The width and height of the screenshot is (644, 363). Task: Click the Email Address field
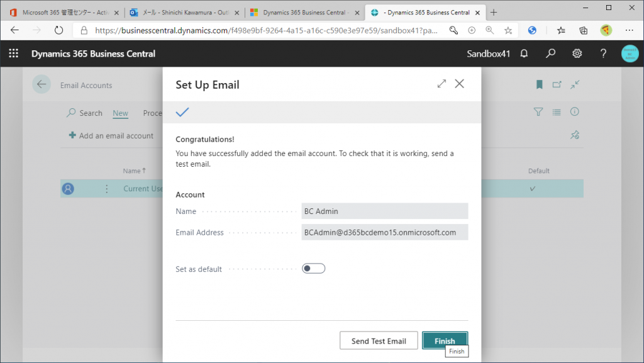coord(384,232)
